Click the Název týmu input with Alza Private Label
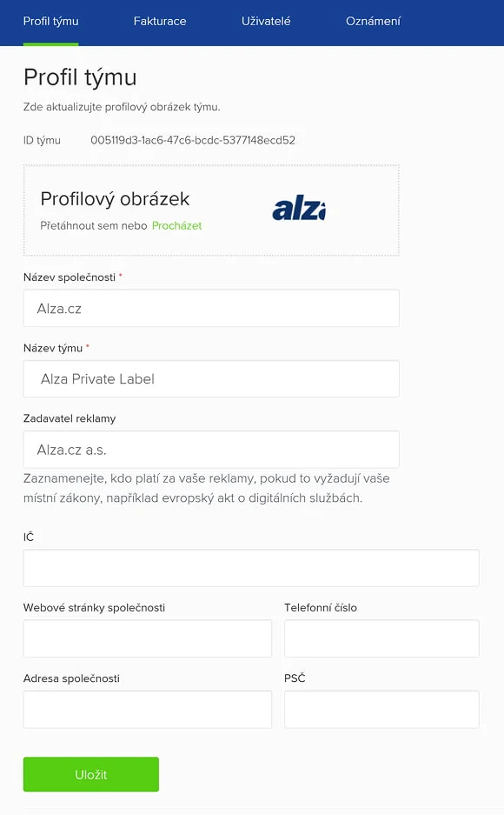This screenshot has height=815, width=504. (210, 378)
